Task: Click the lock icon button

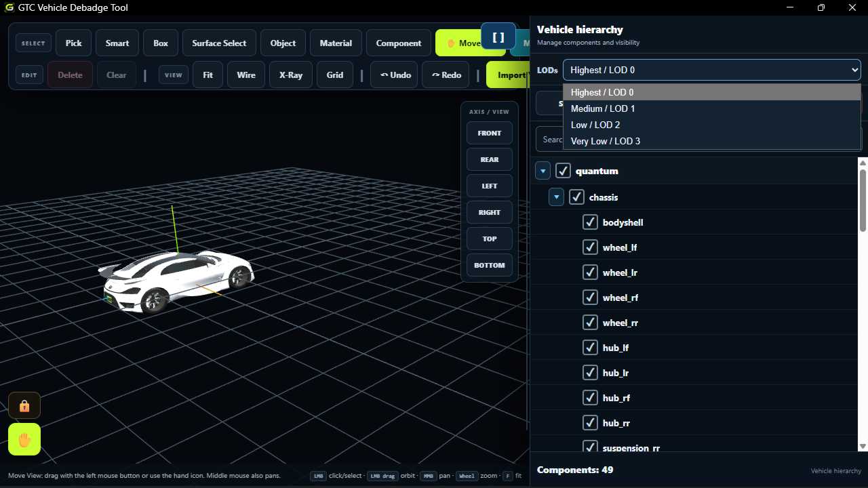Action: pyautogui.click(x=24, y=405)
